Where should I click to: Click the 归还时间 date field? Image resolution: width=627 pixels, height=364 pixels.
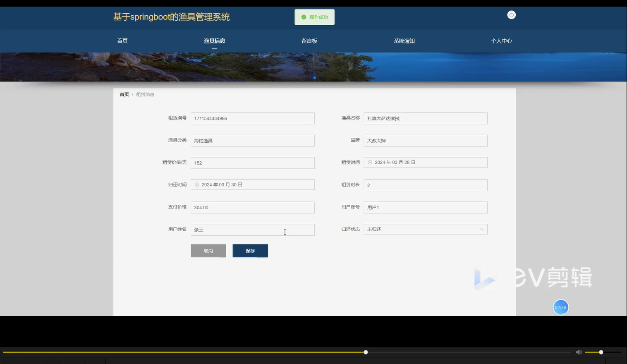(252, 184)
